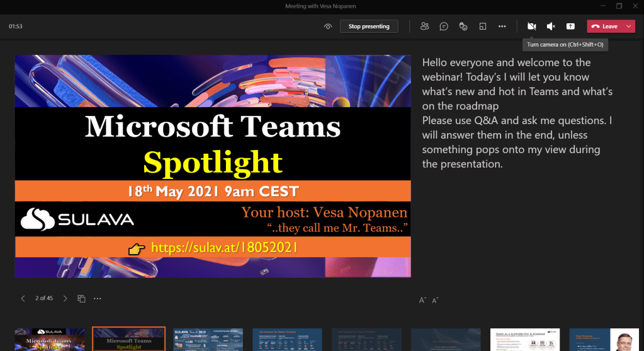Screen dimensions: 644x351
Task: Click the share content tray icon
Action: (x=570, y=26)
